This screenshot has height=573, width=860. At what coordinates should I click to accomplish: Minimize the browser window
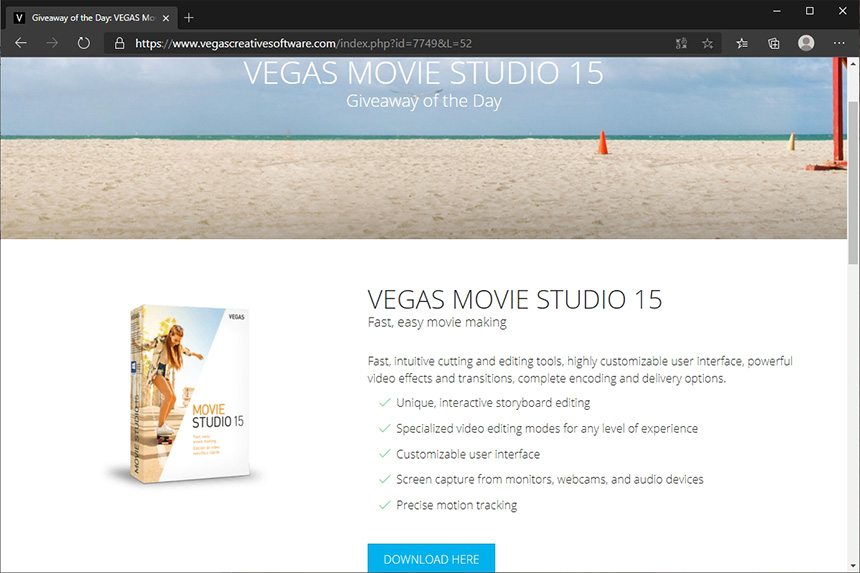[x=777, y=11]
